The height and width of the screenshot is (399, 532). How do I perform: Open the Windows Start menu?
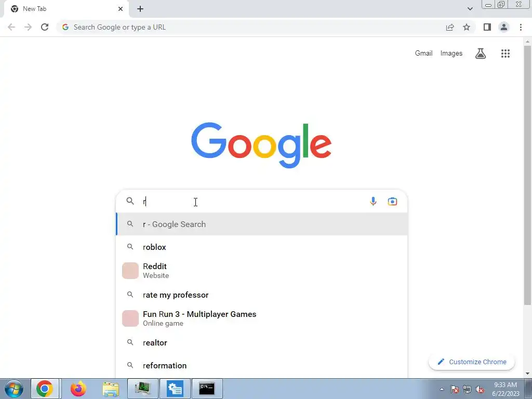(x=14, y=389)
